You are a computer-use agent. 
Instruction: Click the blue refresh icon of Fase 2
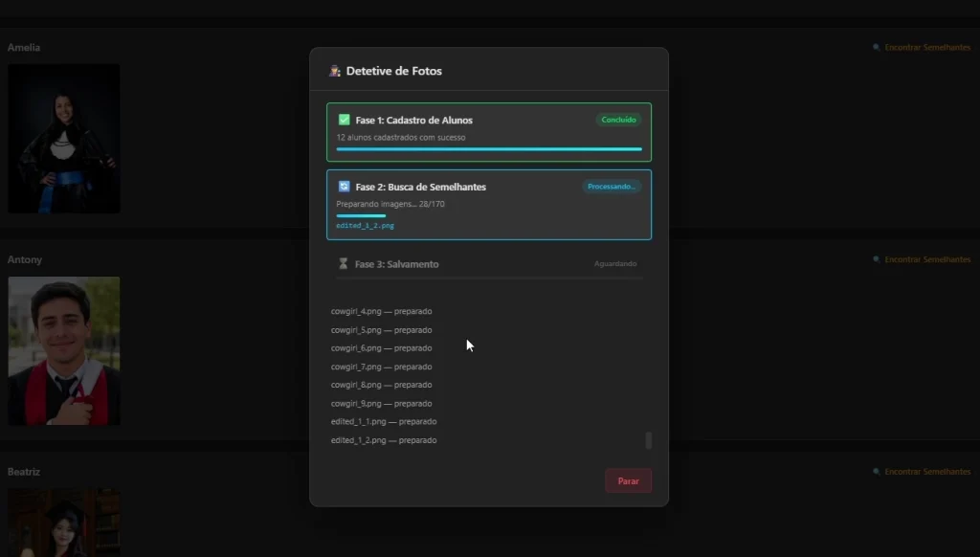[x=344, y=187]
